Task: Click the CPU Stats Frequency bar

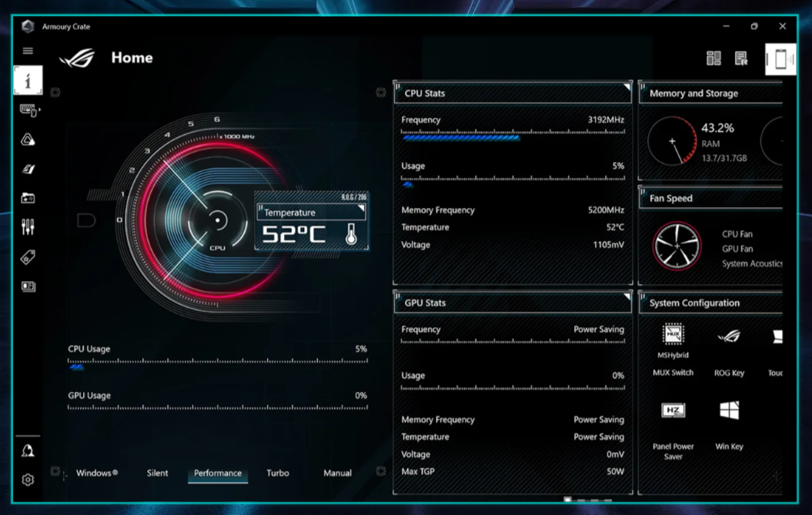Action: pyautogui.click(x=513, y=135)
